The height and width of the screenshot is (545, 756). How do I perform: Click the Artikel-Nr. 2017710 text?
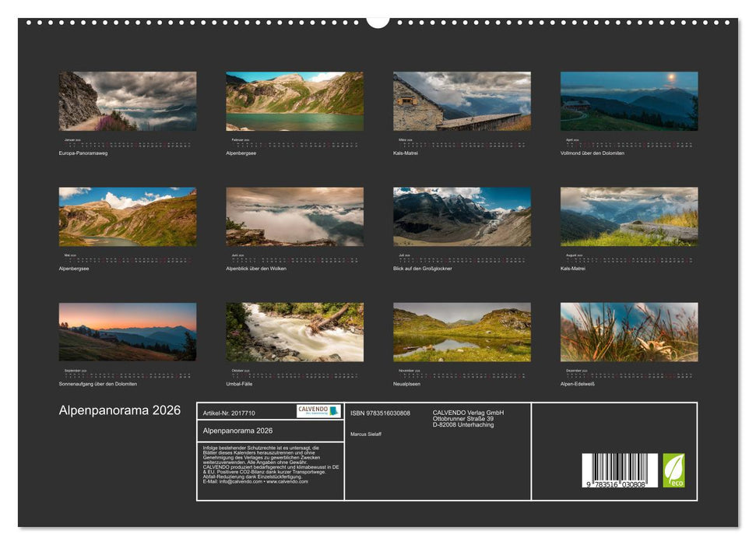pos(228,413)
